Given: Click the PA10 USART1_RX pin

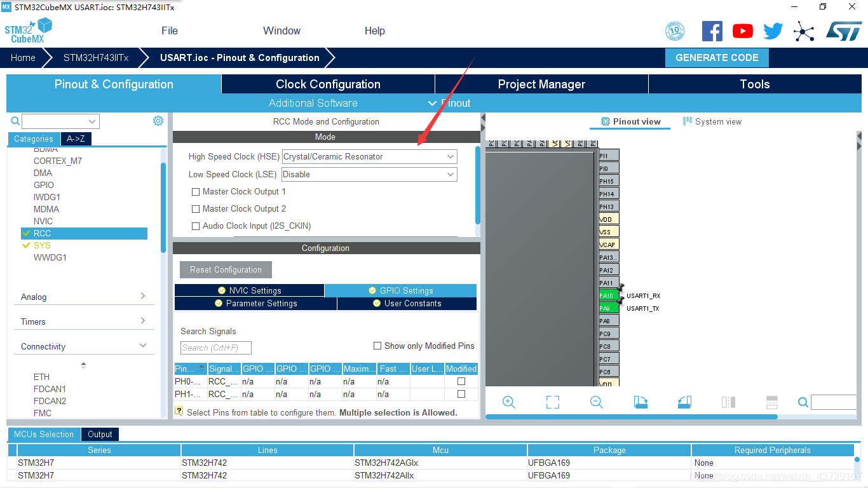Looking at the screenshot, I should [609, 295].
